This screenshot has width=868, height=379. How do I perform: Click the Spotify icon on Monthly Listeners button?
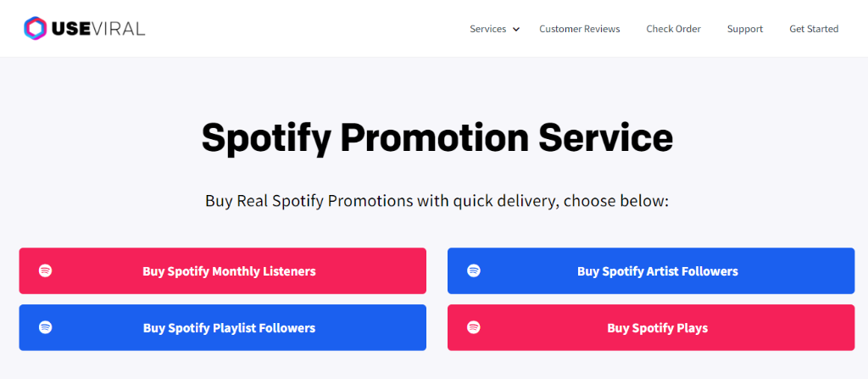coord(46,271)
